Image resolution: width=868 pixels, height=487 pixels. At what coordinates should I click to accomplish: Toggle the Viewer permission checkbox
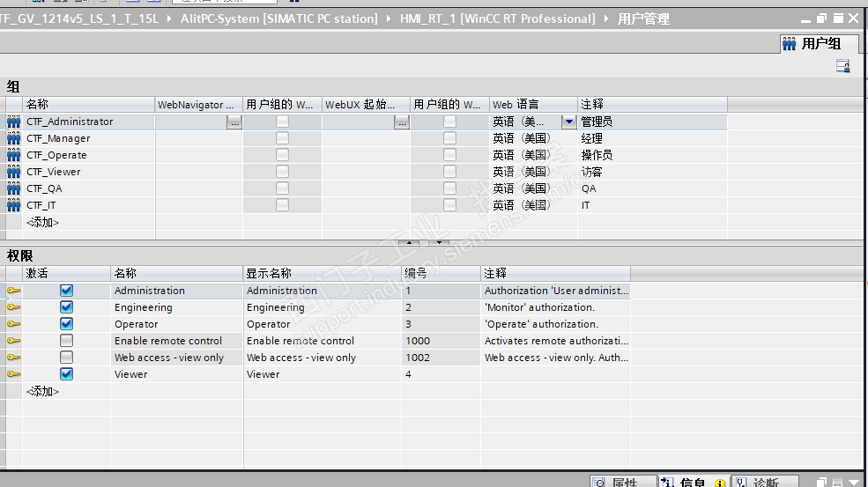pyautogui.click(x=66, y=374)
